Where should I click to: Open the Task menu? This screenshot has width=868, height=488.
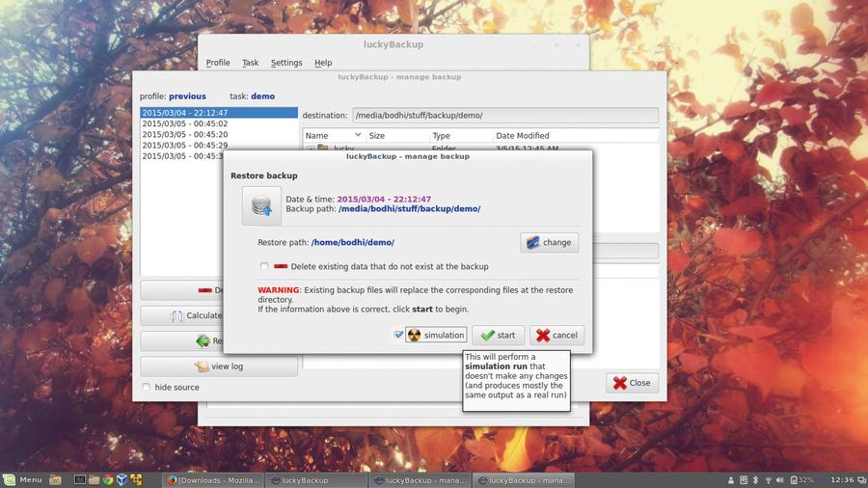point(250,63)
